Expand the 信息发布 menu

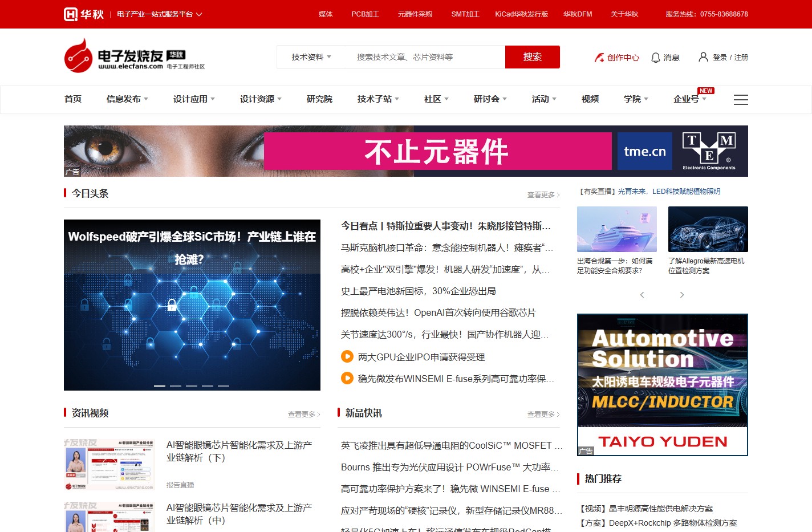tap(127, 99)
